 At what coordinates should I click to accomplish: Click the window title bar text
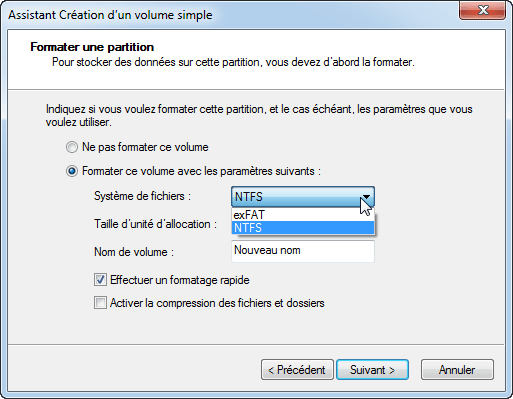[110, 15]
